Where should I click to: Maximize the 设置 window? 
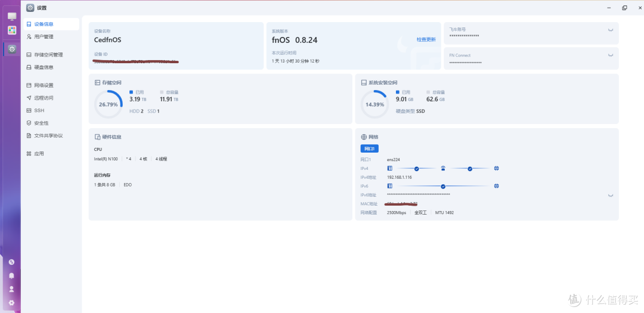click(x=624, y=7)
